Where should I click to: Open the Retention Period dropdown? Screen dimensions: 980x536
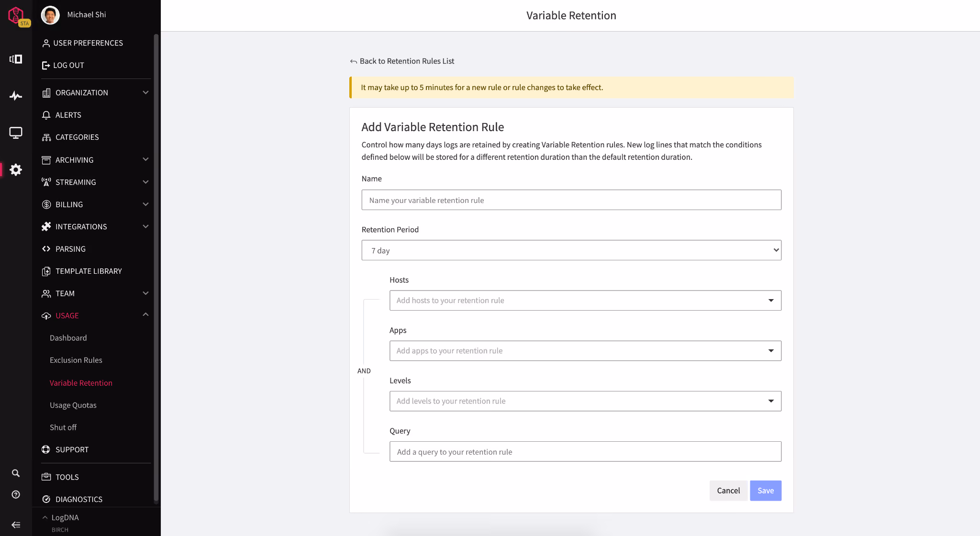point(571,250)
